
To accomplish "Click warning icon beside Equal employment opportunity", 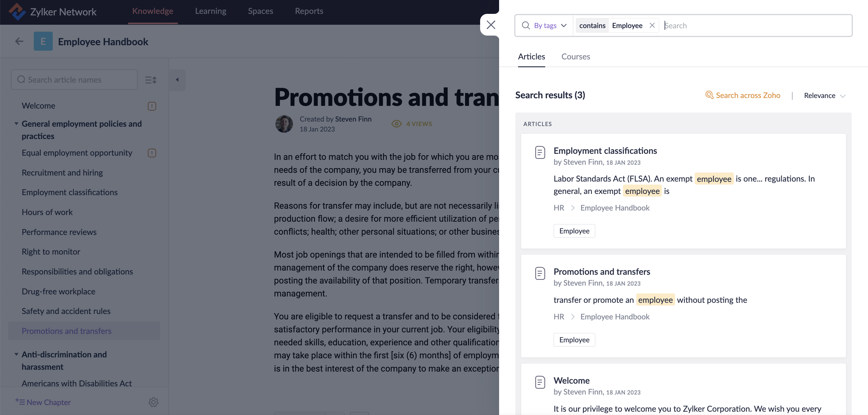I will [x=152, y=153].
